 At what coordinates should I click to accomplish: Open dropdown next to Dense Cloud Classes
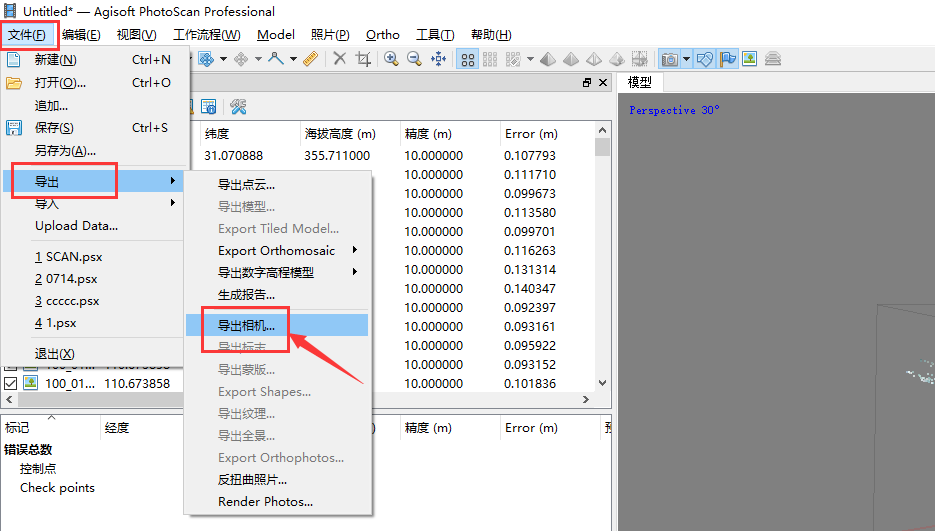point(530,59)
